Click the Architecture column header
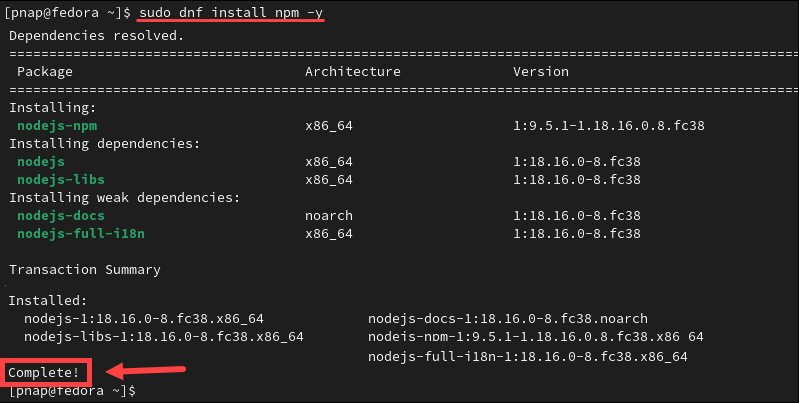Screen dimensions: 799x403 pyautogui.click(x=353, y=71)
